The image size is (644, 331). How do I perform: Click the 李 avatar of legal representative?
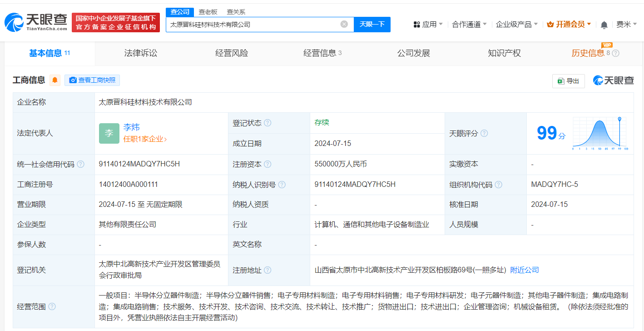point(109,133)
